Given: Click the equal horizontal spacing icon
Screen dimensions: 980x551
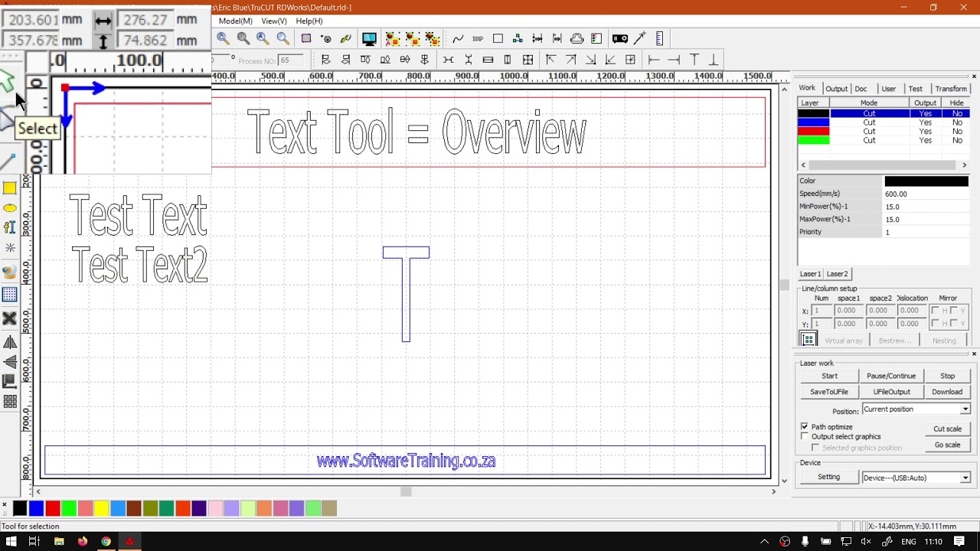Looking at the screenshot, I should (448, 60).
